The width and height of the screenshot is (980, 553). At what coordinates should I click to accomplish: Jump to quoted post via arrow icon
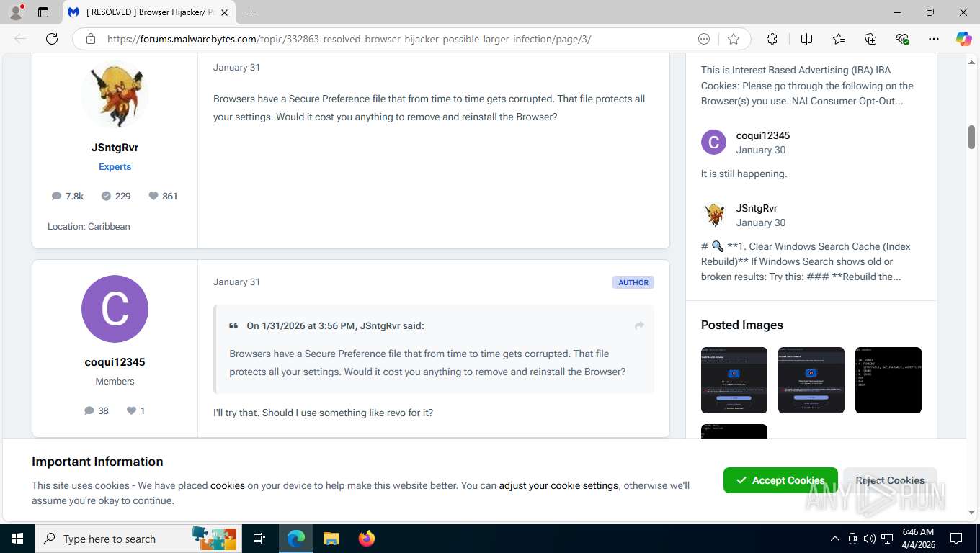[x=639, y=325]
